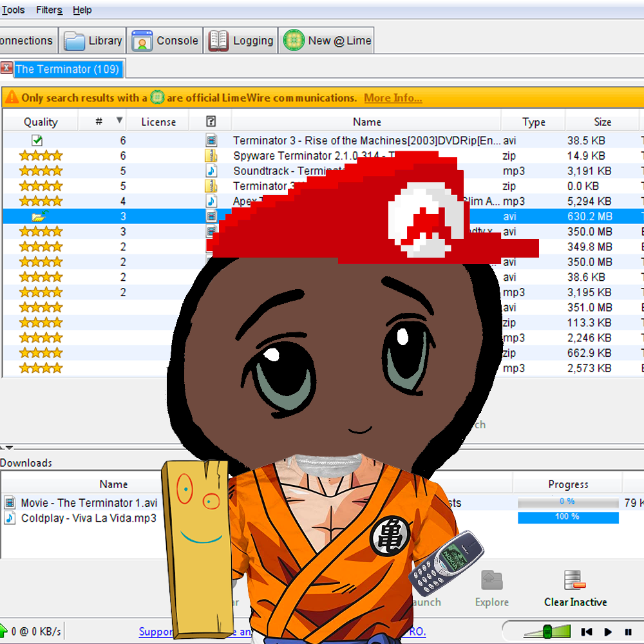Switch to the Library tab
The image size is (644, 644).
pyautogui.click(x=93, y=41)
